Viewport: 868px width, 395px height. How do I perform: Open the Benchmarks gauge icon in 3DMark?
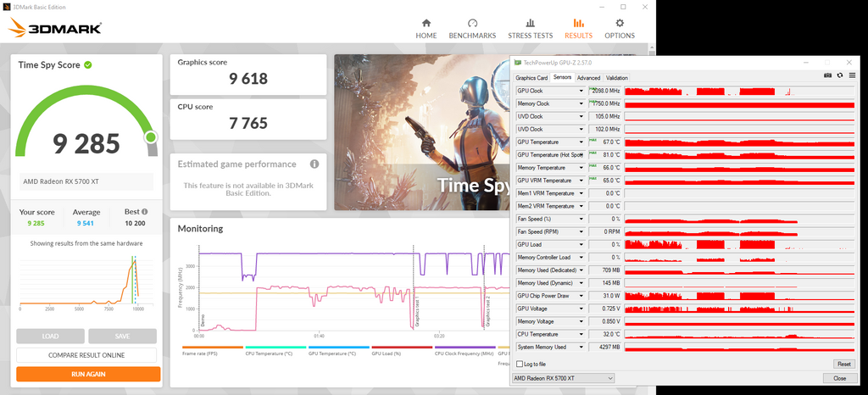tap(472, 23)
